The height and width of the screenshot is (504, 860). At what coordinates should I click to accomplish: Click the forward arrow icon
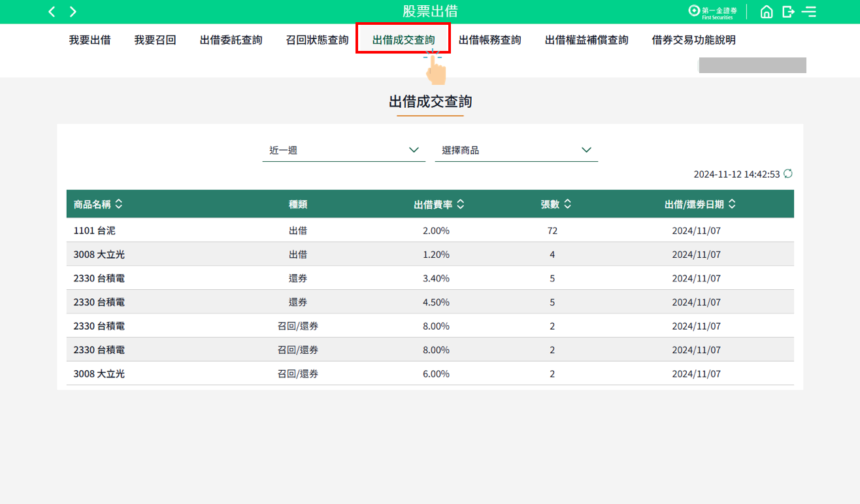73,12
